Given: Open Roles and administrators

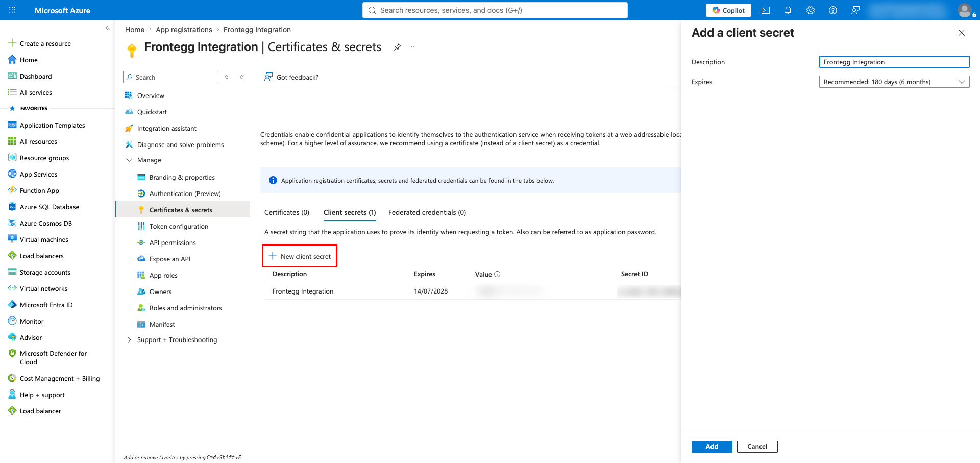Looking at the screenshot, I should [185, 308].
